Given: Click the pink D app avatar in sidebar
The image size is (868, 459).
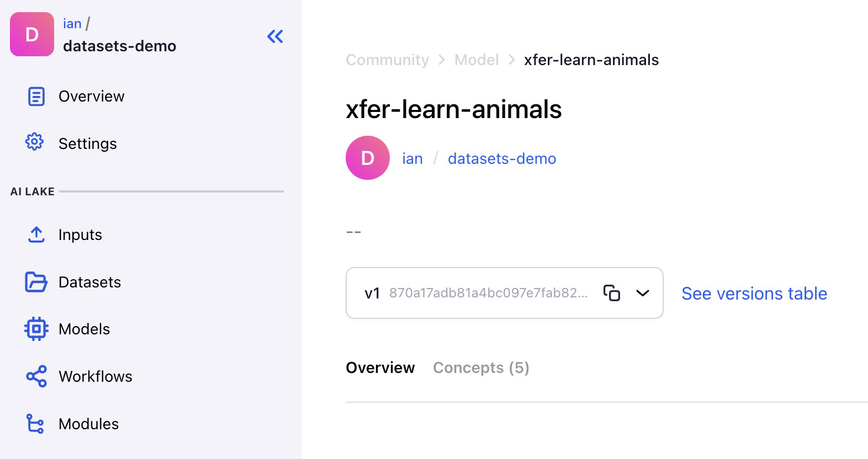Looking at the screenshot, I should pyautogui.click(x=32, y=34).
